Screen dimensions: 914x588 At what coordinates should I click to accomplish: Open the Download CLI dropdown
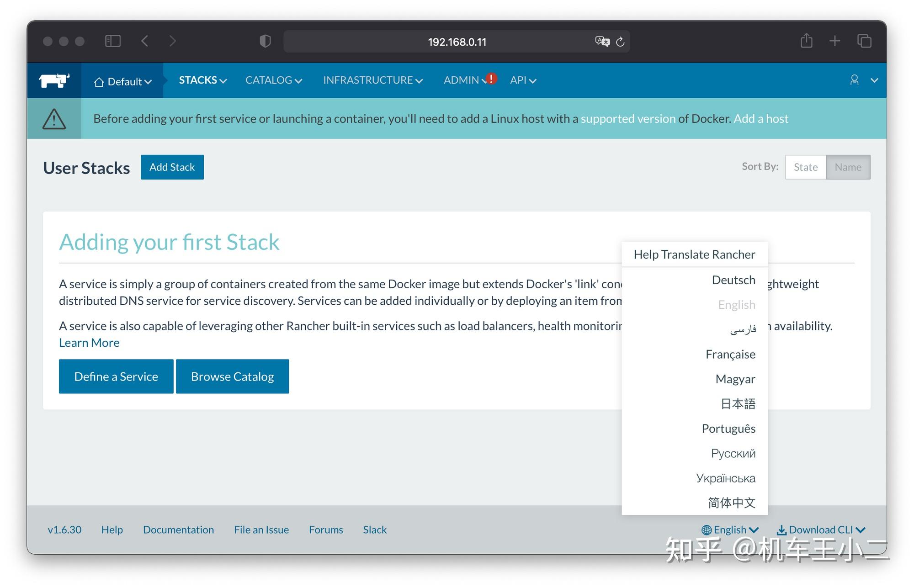point(821,530)
